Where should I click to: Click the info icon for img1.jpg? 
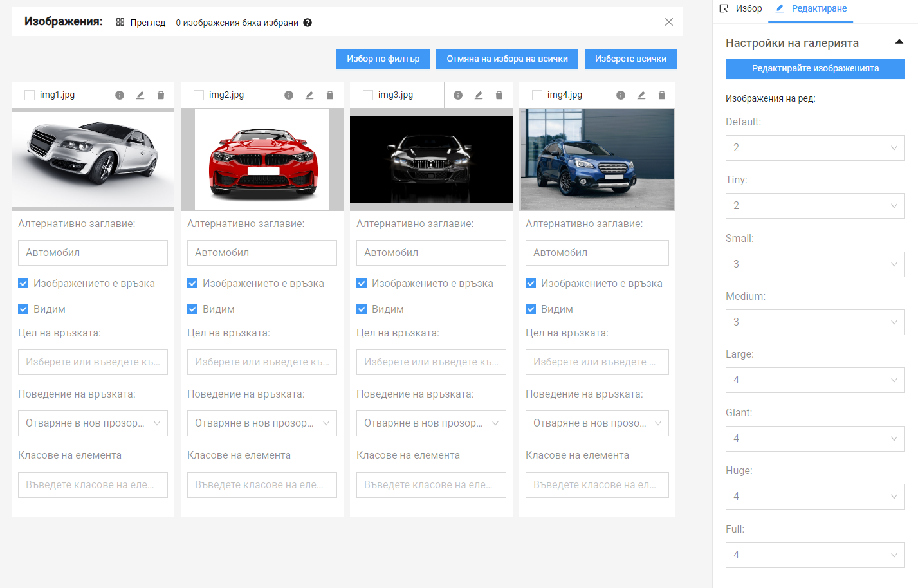coord(120,95)
